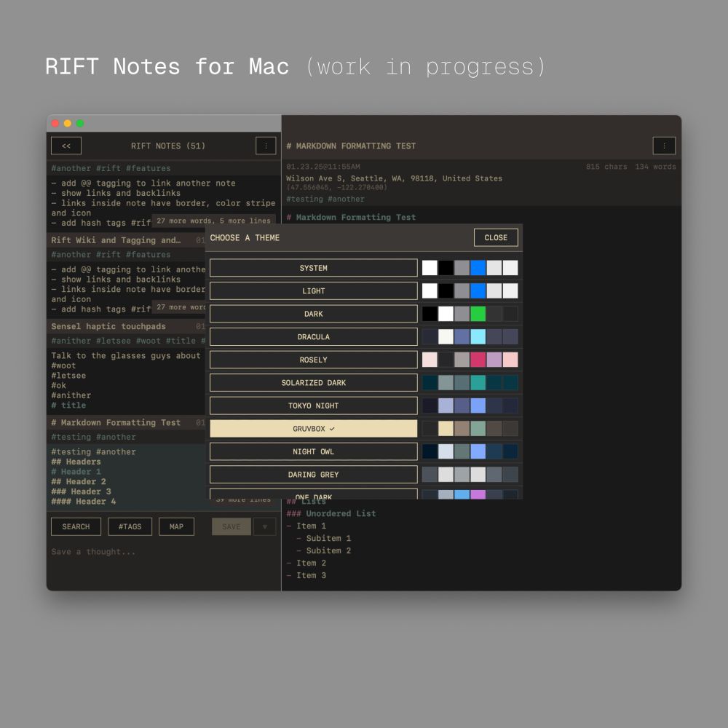
Task: Click the blue swatch in LIGHT row
Action: pos(478,291)
